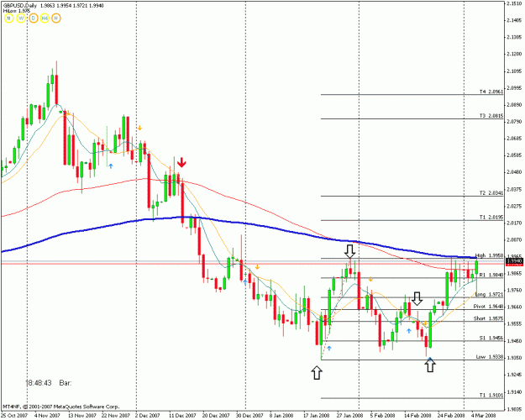The height and width of the screenshot is (420, 525).
Task: Pick the hourly H timeframe circle
Action: click(56, 18)
